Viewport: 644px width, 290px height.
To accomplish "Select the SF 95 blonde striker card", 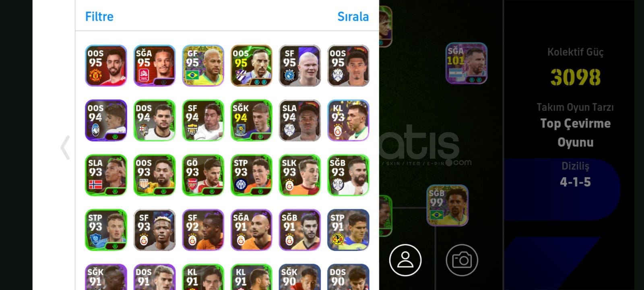I will click(x=300, y=66).
